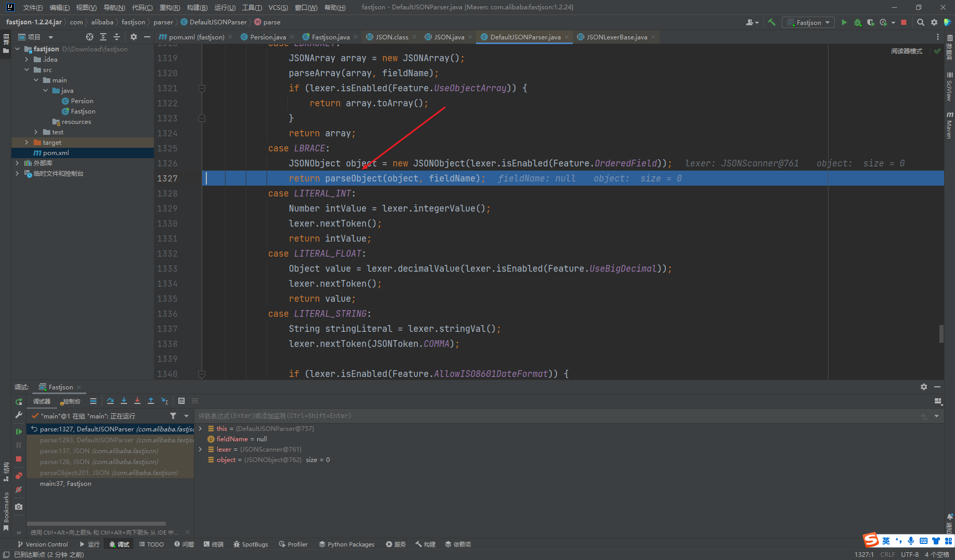Resume program in debug panel
Image resolution: width=955 pixels, height=560 pixels.
coord(19,431)
